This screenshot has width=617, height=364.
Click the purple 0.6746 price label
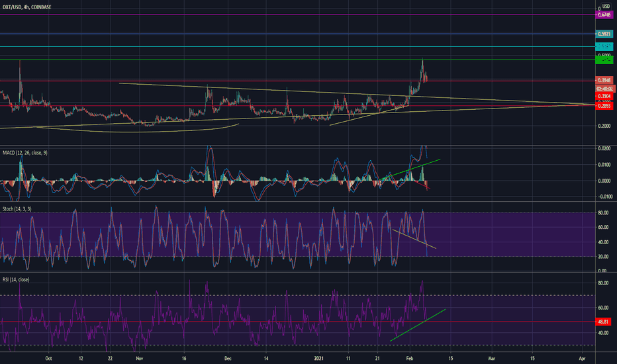pos(604,15)
